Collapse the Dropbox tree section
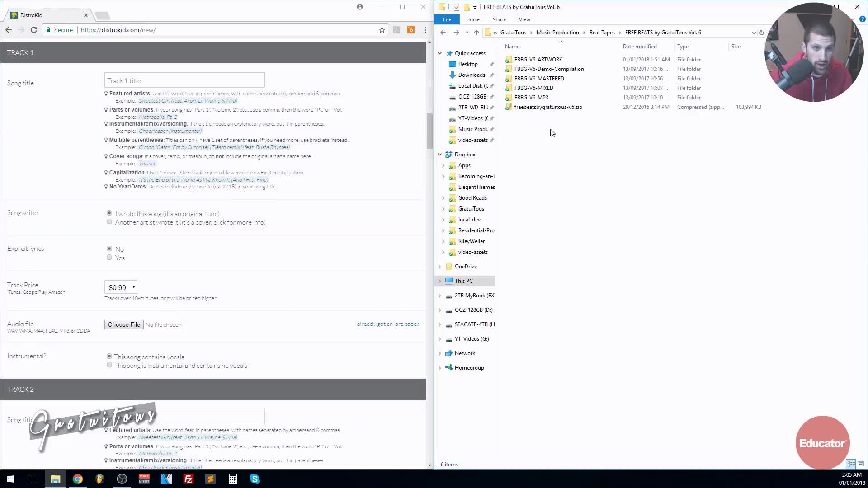Image resolution: width=868 pixels, height=488 pixels. [x=439, y=155]
